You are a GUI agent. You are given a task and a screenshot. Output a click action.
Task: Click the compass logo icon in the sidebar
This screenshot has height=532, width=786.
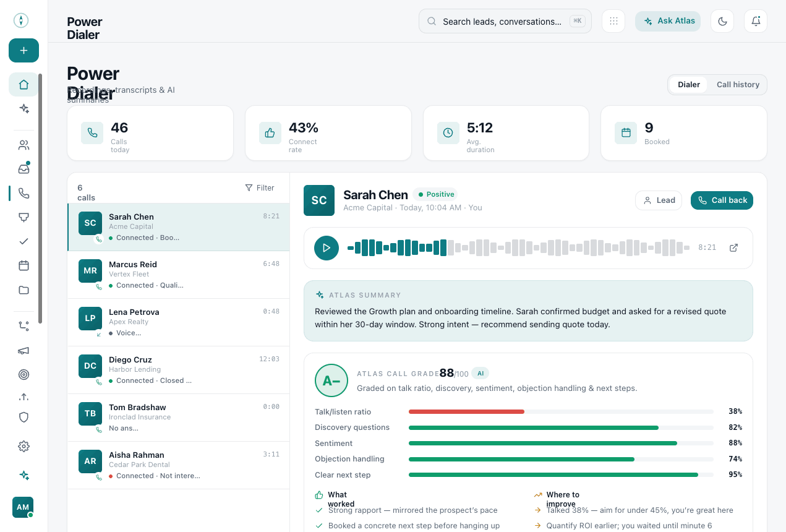point(21,20)
